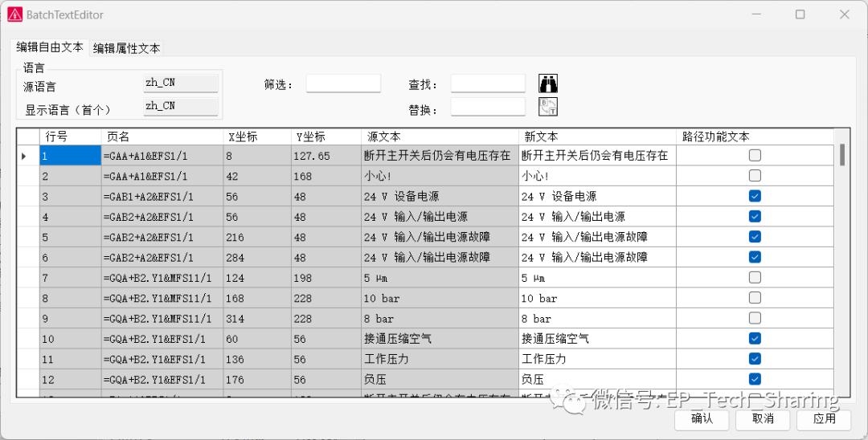Screen dimensions: 868x440
Task: Click the 页名 column header
Action: pos(162,136)
